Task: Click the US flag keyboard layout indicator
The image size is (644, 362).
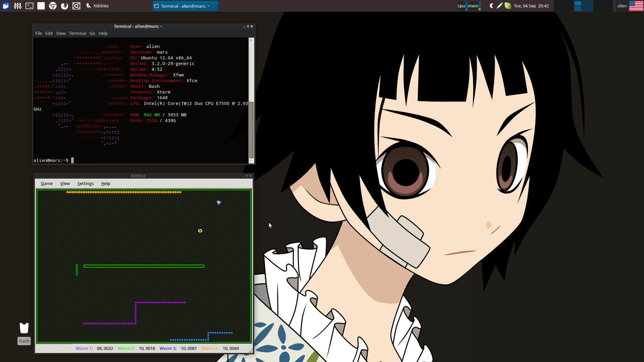Action: coord(636,6)
